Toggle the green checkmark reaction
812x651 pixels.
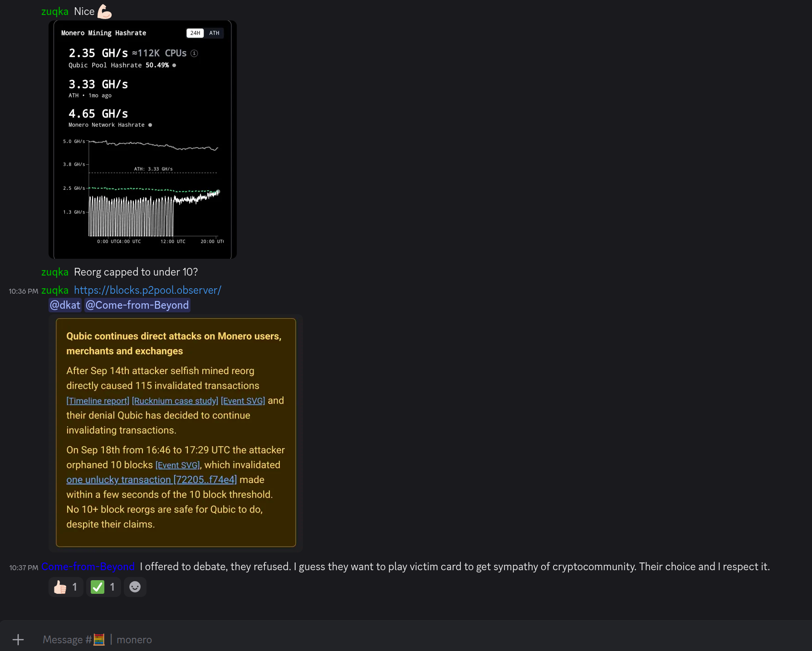click(x=103, y=587)
